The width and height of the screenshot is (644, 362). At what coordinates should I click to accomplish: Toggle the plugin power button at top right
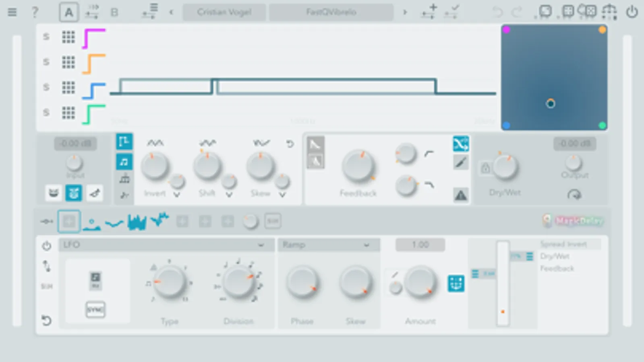click(632, 12)
